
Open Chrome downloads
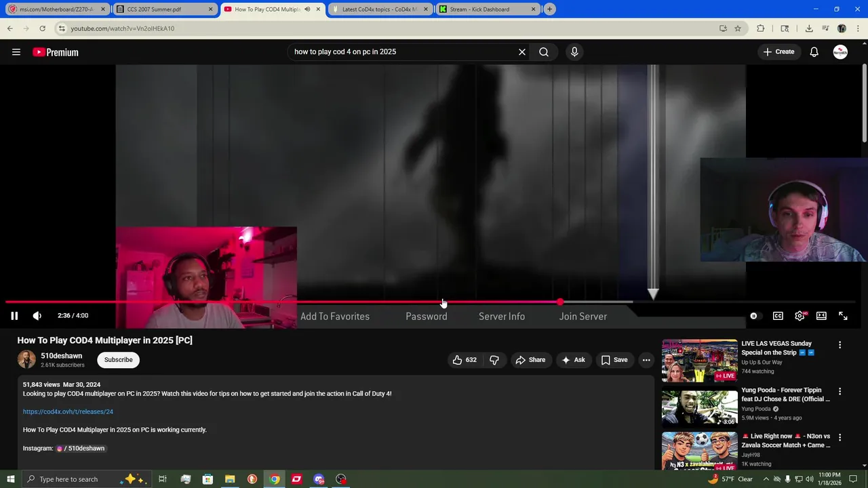(809, 28)
